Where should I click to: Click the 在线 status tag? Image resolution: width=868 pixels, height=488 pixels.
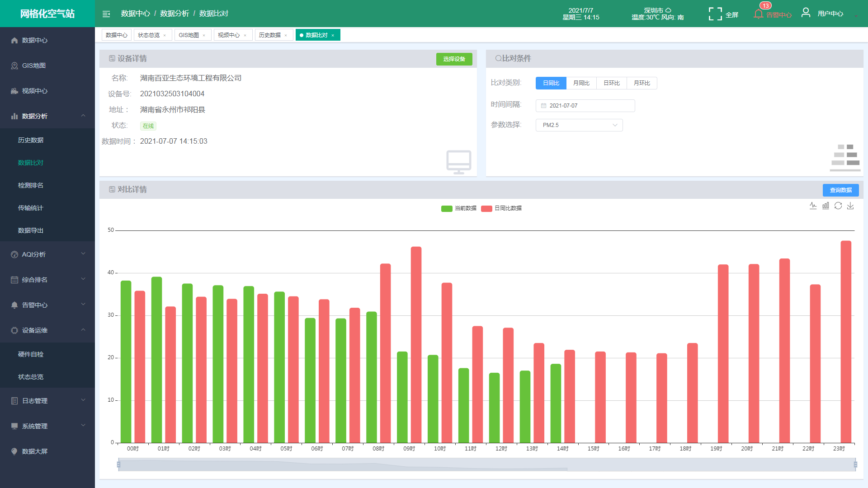click(148, 126)
